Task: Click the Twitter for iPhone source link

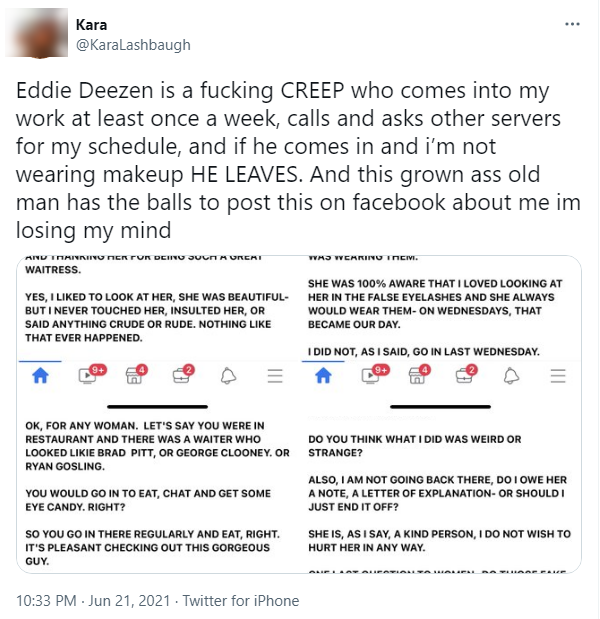Action: coord(241,600)
